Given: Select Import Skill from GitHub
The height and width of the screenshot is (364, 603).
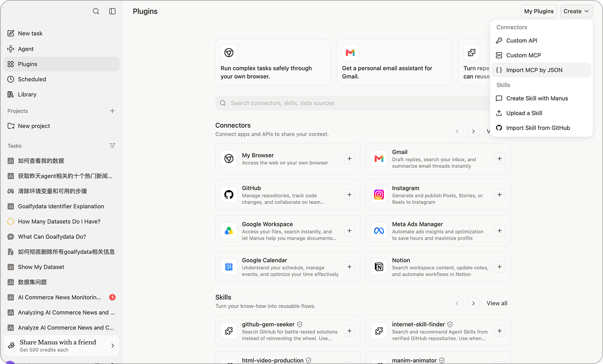Looking at the screenshot, I should coord(541,128).
